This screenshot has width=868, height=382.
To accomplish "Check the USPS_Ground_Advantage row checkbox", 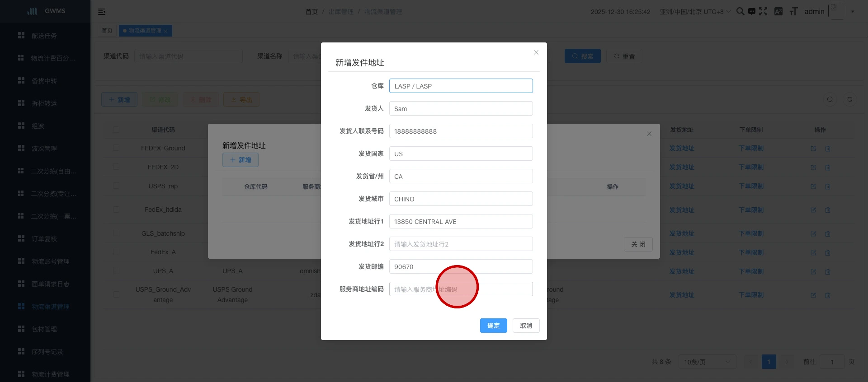I will [x=116, y=294].
